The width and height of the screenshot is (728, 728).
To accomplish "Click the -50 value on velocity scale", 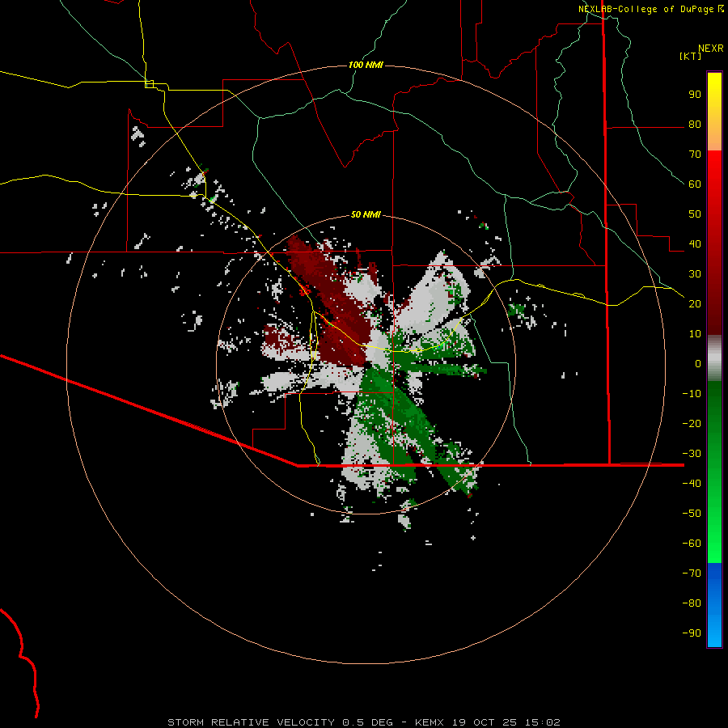I will tap(692, 513).
